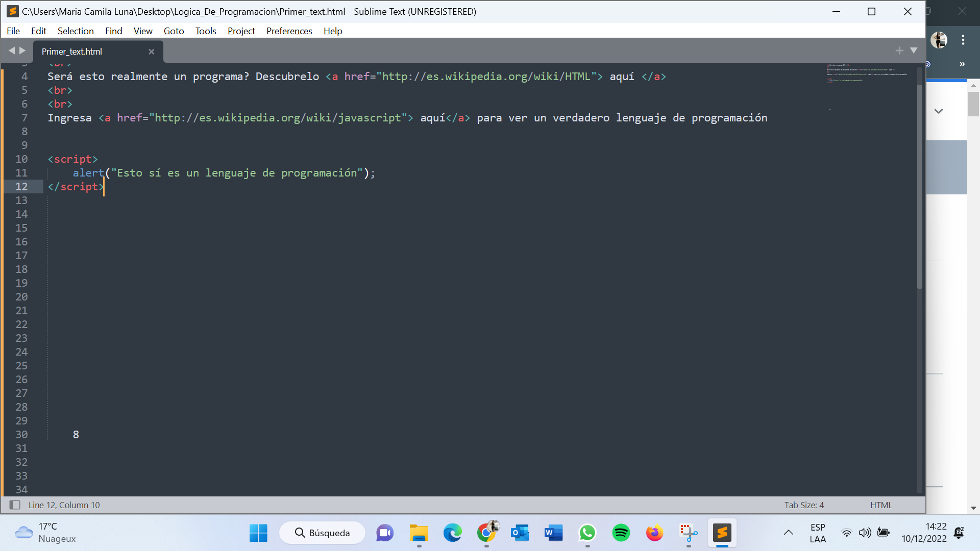This screenshot has height=551, width=980.
Task: Open the Windows Start menu
Action: [x=258, y=533]
